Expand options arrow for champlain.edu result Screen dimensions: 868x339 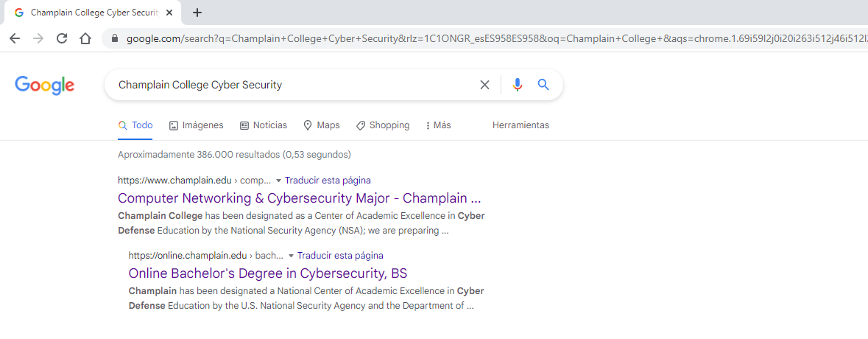pos(278,181)
